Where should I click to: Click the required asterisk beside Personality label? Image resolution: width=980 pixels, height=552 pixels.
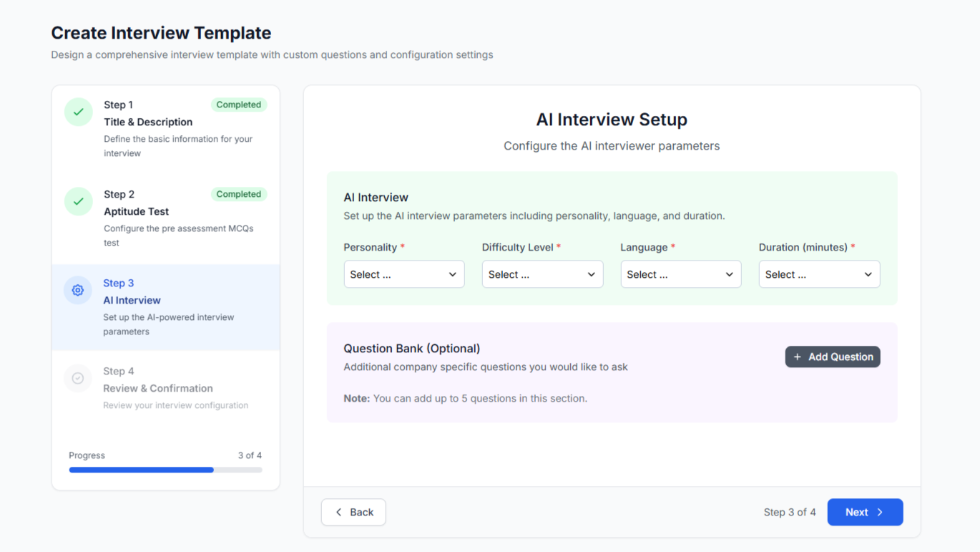click(x=401, y=246)
